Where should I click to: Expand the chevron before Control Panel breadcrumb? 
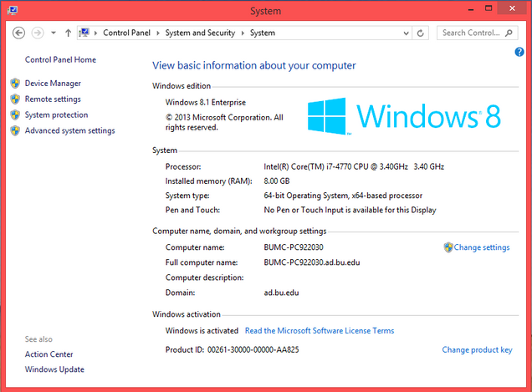tap(95, 33)
